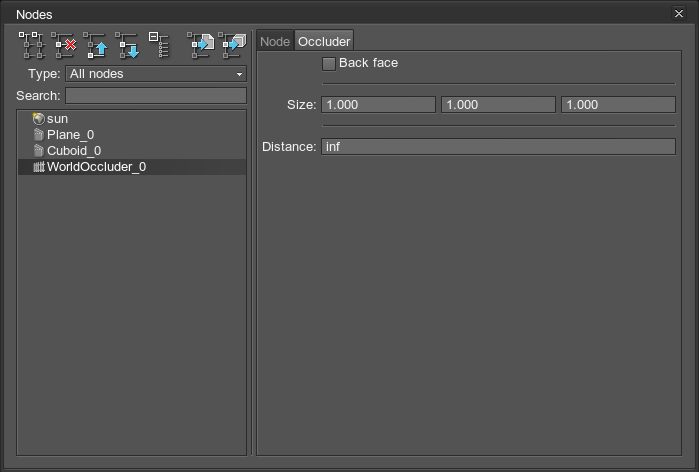Move the node down with the down-arrow icon

click(127, 45)
